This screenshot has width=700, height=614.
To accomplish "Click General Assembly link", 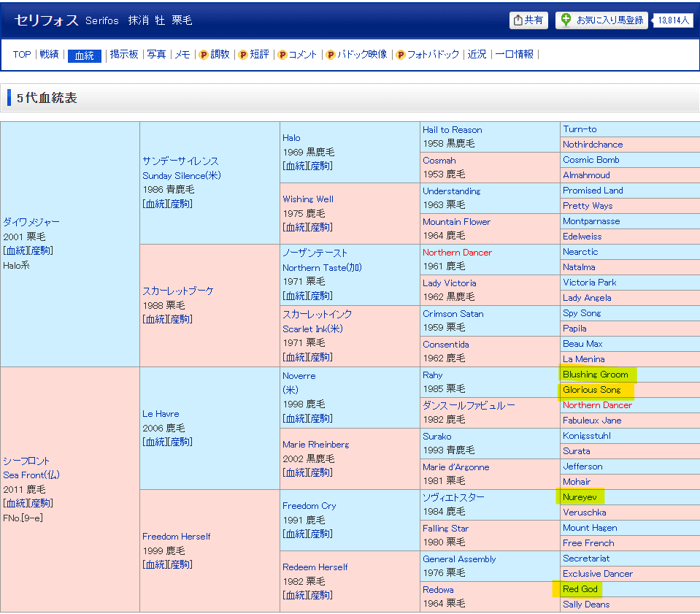I will (x=459, y=559).
